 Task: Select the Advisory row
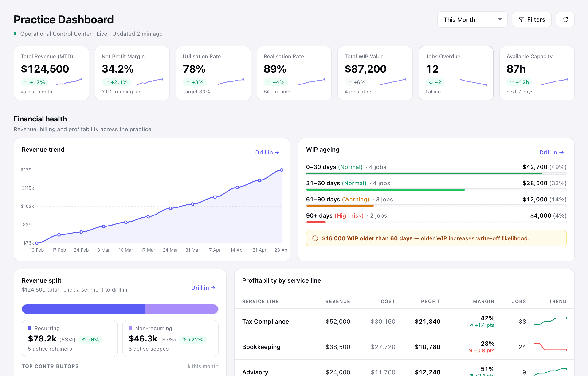click(x=404, y=368)
